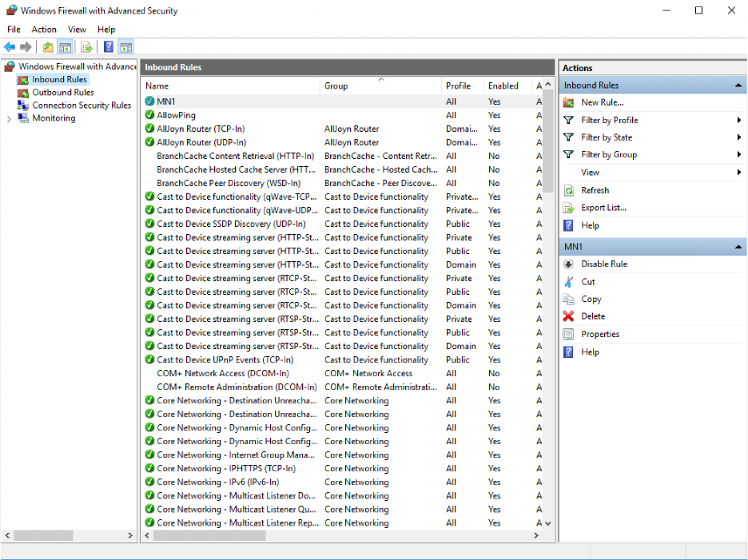The height and width of the screenshot is (560, 748).
Task: Click the blue Help toolbar icon
Action: click(109, 47)
